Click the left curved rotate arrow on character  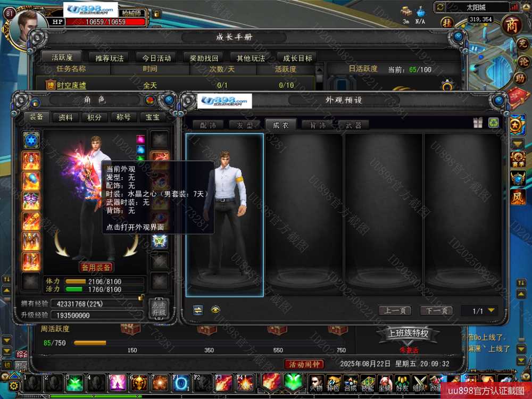[62, 243]
